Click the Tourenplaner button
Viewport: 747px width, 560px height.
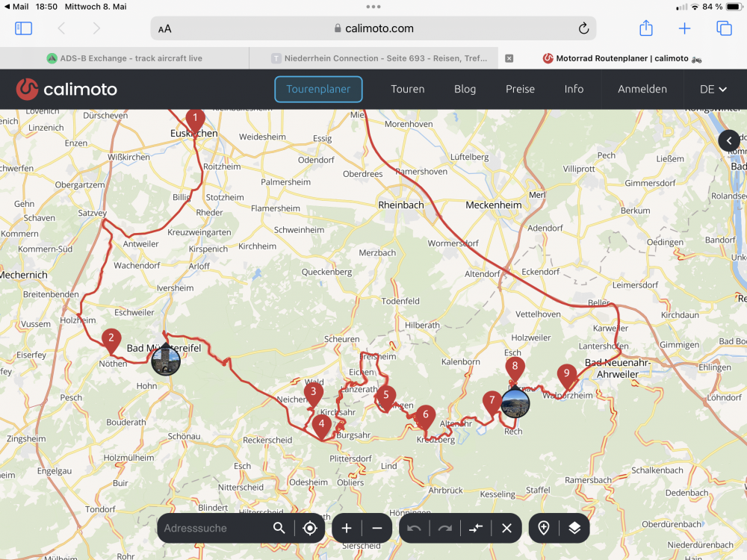(318, 89)
